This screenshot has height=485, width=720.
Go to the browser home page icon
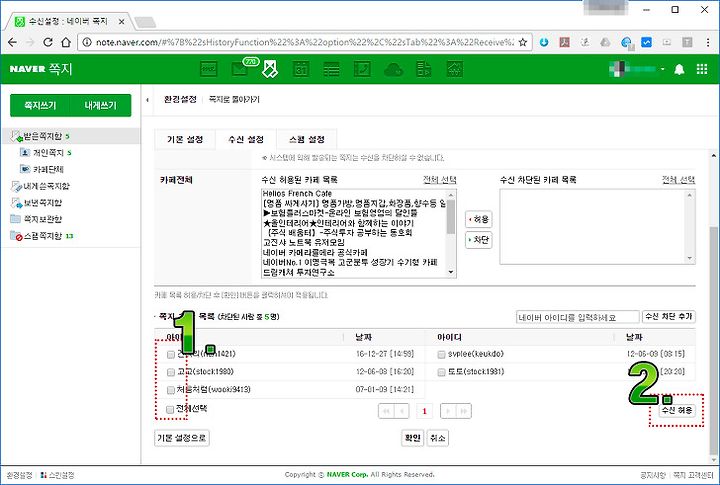pos(66,42)
